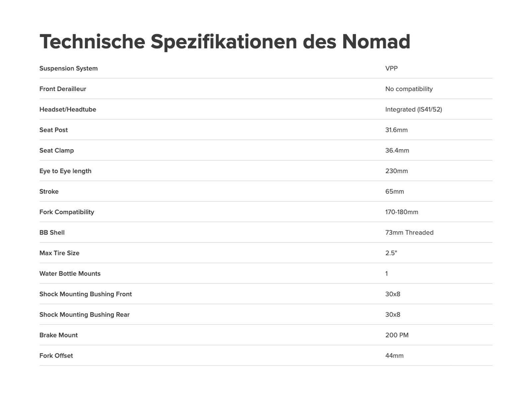Click the Front Derailleur row label

tap(63, 89)
